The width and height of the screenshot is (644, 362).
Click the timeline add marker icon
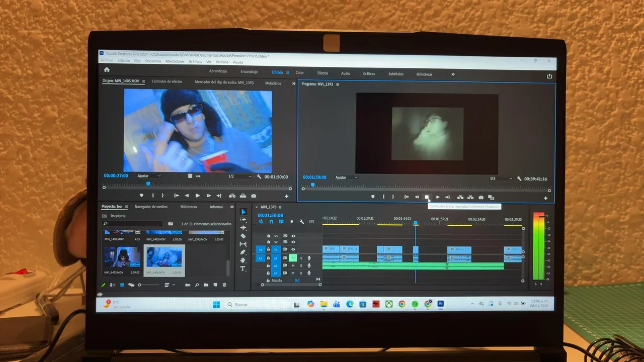point(292,222)
